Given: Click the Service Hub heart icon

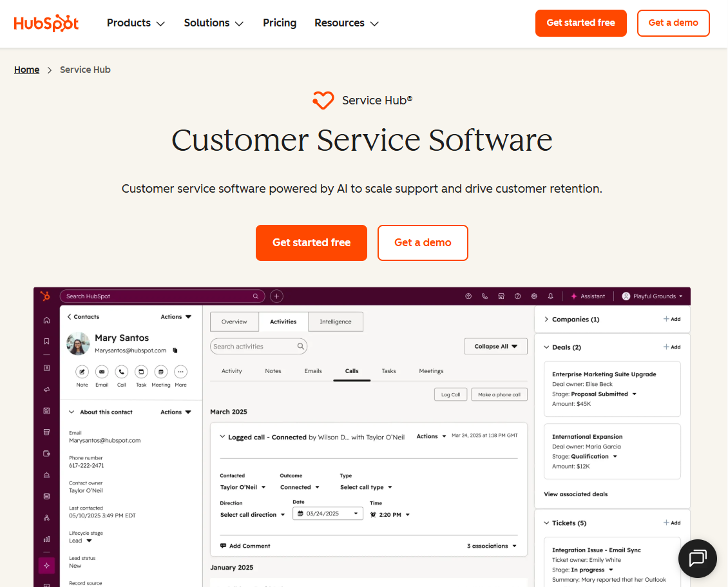Looking at the screenshot, I should point(323,101).
